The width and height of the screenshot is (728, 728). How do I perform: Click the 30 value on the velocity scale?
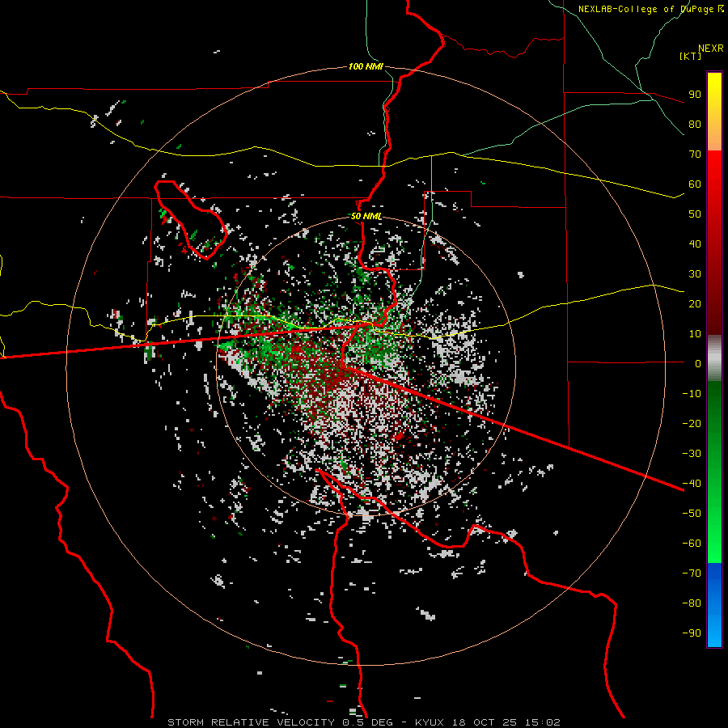pyautogui.click(x=695, y=274)
